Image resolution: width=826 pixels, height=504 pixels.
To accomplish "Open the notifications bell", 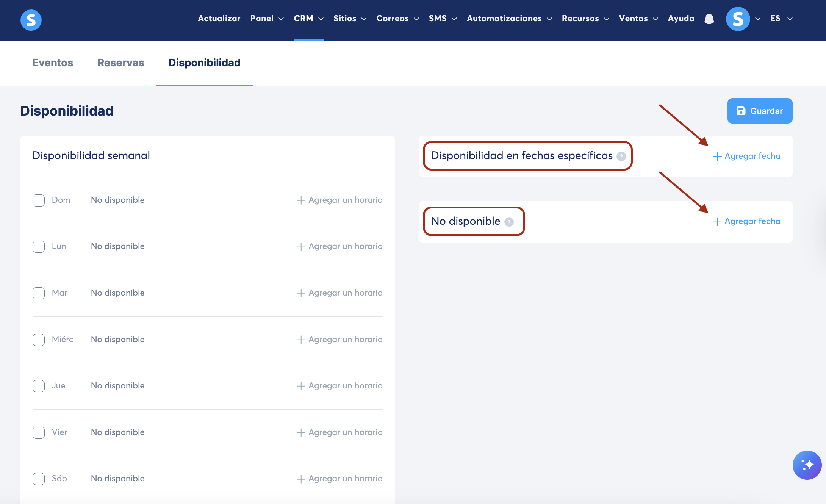I will coord(709,19).
